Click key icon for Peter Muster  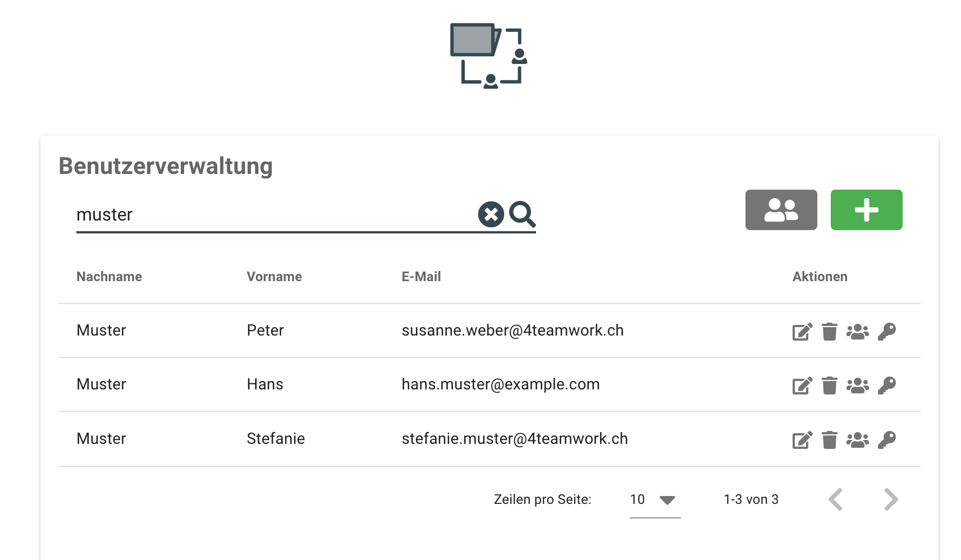click(886, 332)
